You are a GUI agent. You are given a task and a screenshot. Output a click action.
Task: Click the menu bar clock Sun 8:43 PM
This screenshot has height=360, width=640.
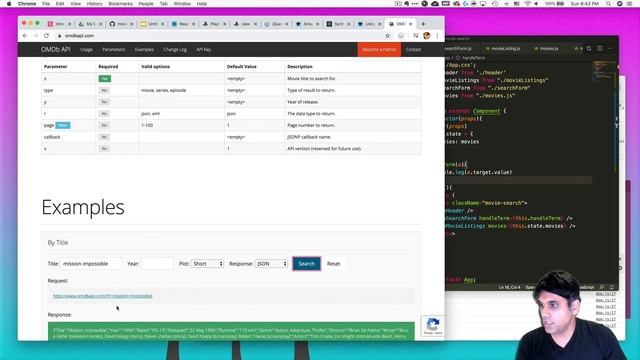pyautogui.click(x=584, y=4)
